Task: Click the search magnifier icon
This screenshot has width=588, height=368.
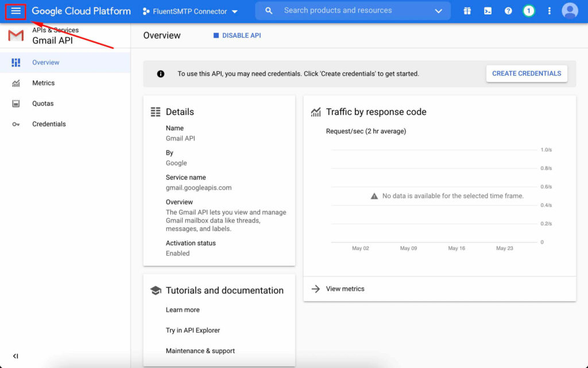Action: pos(269,11)
